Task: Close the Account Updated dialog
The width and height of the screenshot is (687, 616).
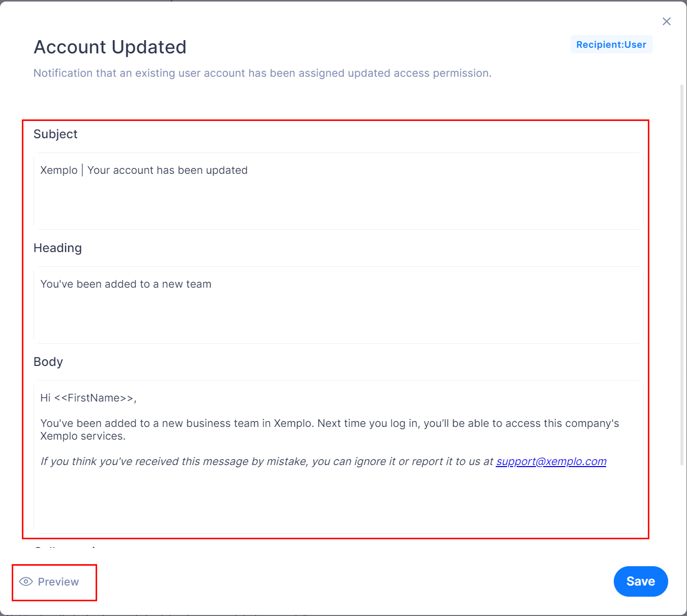Action: point(666,21)
